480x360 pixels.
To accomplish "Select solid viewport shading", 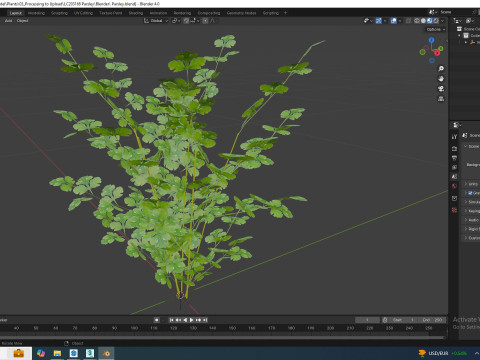I will click(x=423, y=21).
